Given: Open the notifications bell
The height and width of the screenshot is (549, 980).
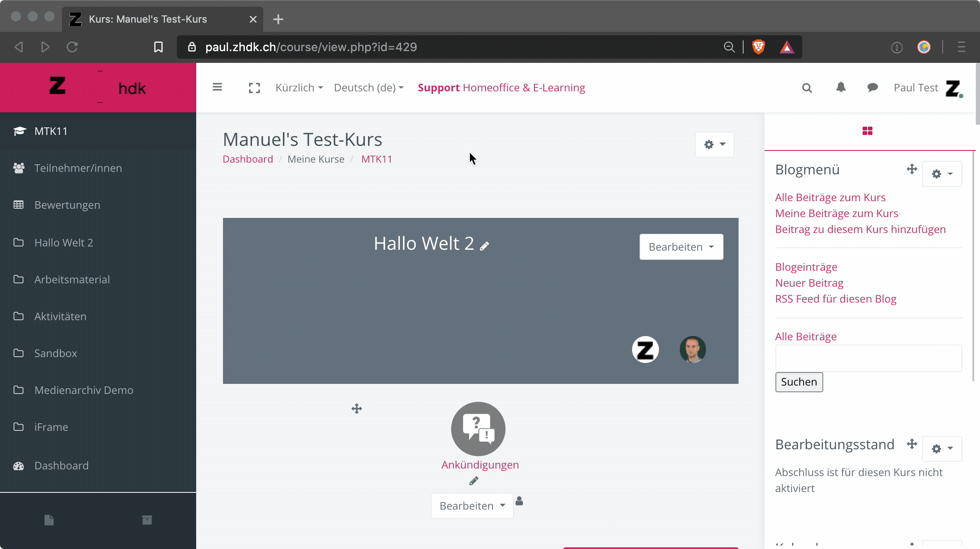Looking at the screenshot, I should point(840,87).
